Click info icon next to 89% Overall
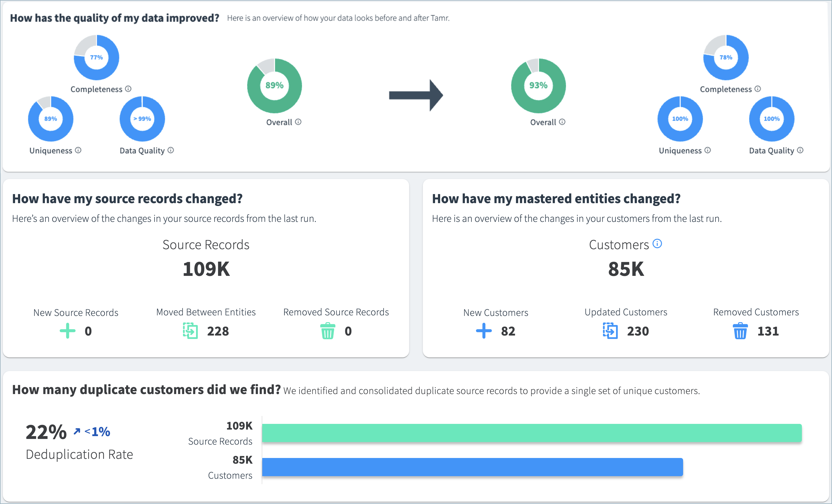Viewport: 832px width, 504px height. 298,122
